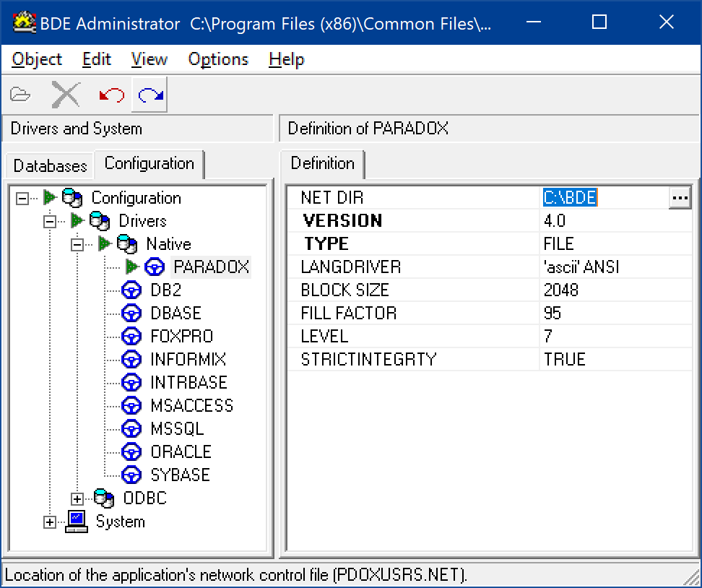Screen dimensions: 702x588
Task: Expand the System tree node
Action: (50, 522)
